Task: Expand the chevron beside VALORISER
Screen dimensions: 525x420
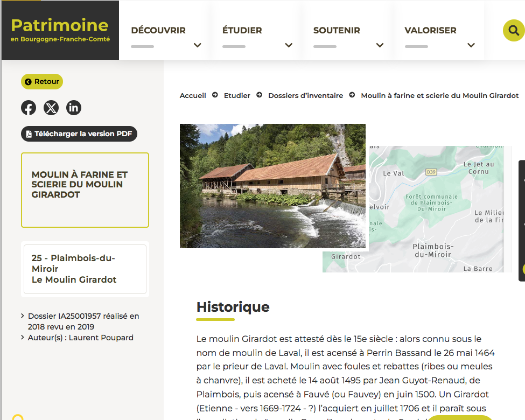Action: (x=471, y=45)
